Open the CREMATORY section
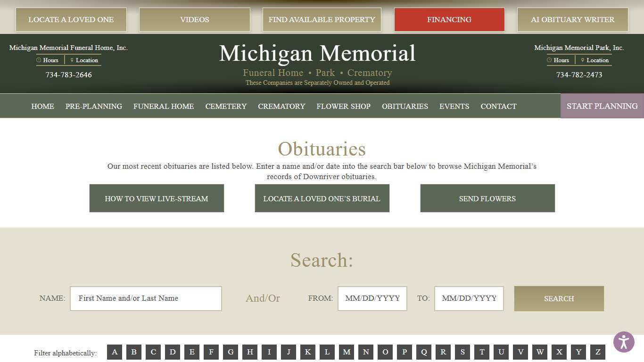This screenshot has width=644, height=362. tap(281, 106)
